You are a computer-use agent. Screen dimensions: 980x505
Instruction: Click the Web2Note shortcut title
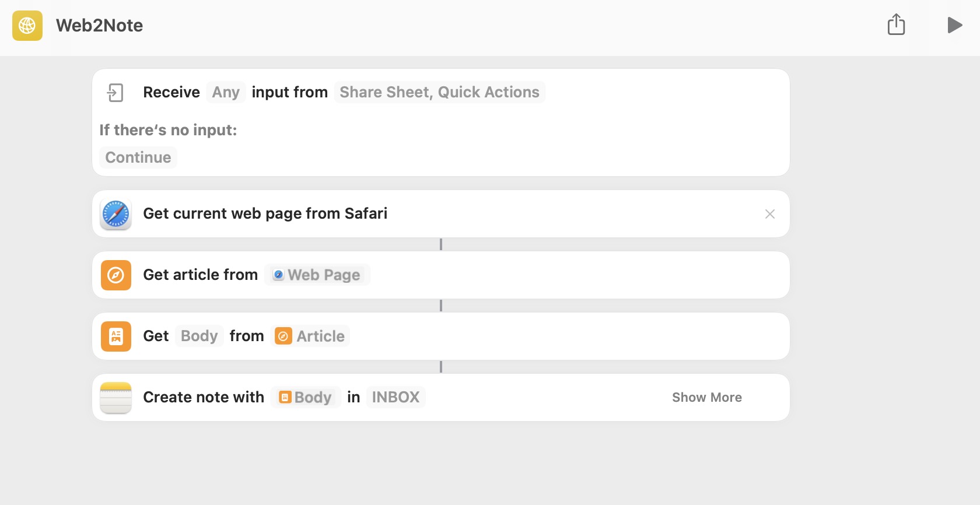[99, 26]
